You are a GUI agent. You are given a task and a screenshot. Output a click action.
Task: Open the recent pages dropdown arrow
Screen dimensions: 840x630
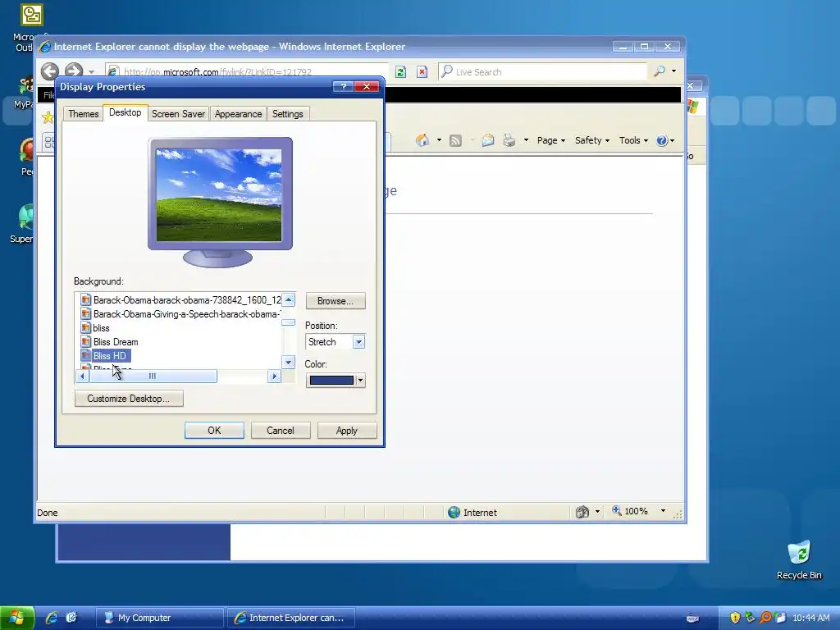pyautogui.click(x=92, y=72)
